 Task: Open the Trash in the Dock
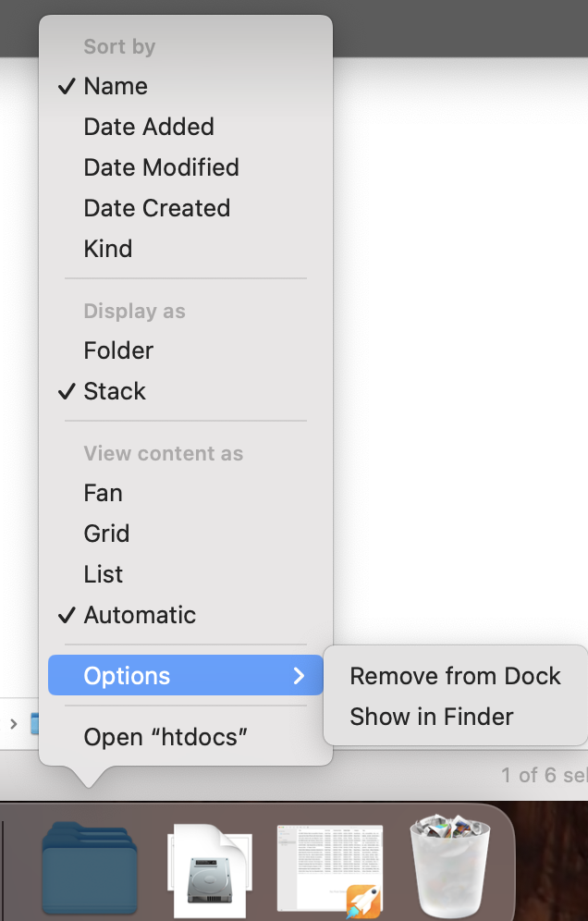448,864
